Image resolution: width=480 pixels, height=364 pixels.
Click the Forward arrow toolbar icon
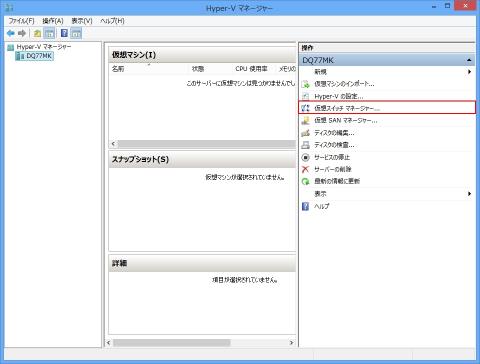(x=22, y=33)
